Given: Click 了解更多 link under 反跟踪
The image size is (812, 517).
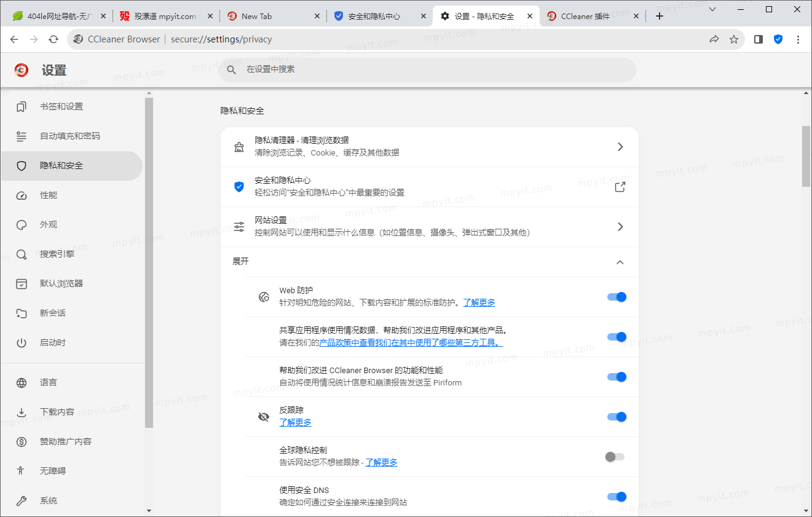Looking at the screenshot, I should point(295,422).
